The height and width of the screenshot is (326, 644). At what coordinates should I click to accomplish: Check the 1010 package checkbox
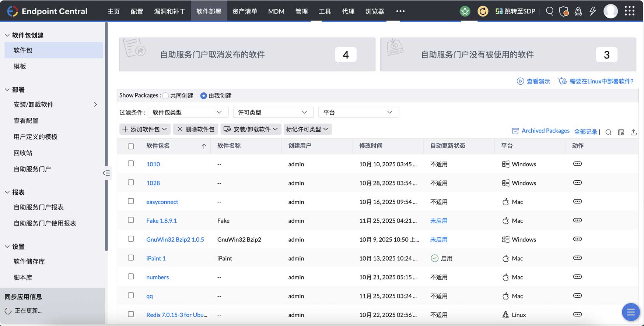[131, 163]
